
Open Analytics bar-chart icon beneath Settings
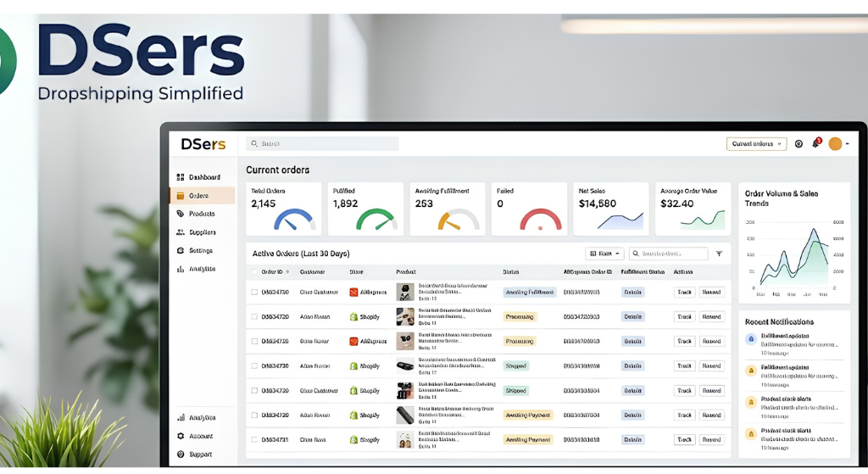pyautogui.click(x=181, y=269)
